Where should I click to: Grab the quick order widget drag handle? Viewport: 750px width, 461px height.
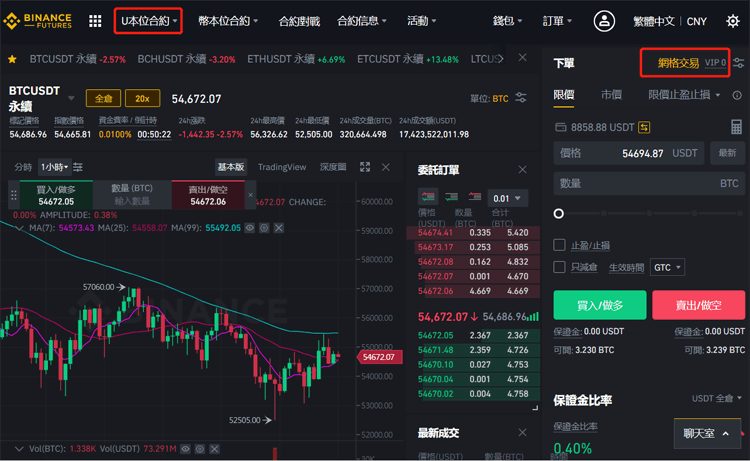(x=13, y=195)
